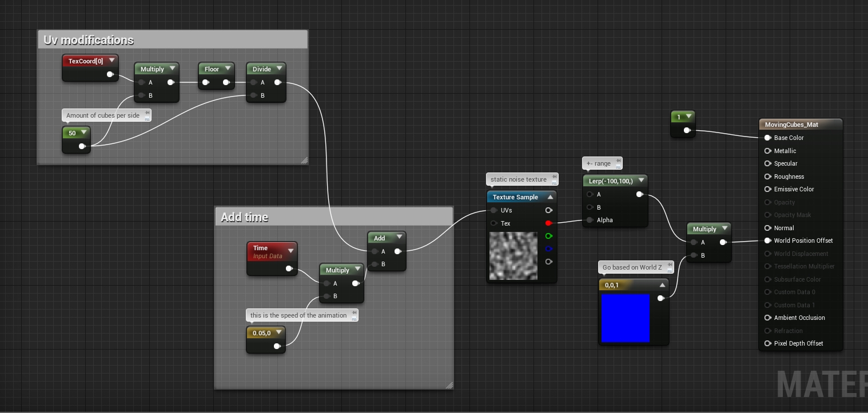Image resolution: width=868 pixels, height=413 pixels.
Task: Click the Divide node A input pin
Action: [254, 82]
